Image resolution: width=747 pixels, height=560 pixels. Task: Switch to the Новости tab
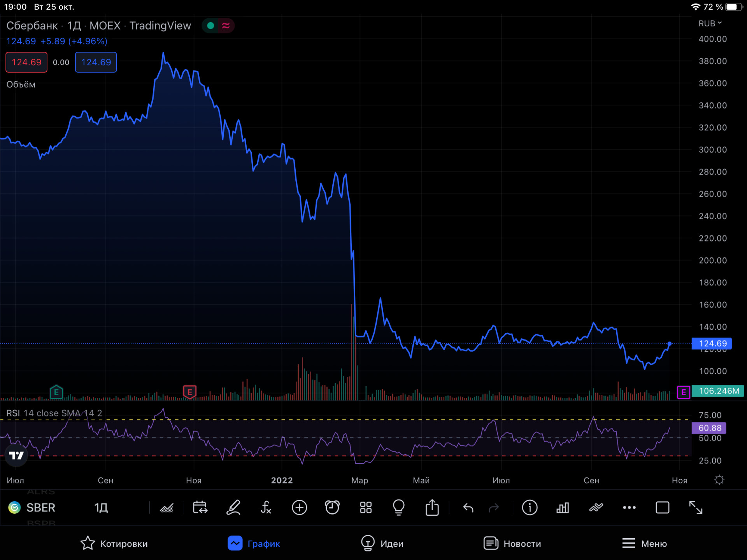(512, 543)
